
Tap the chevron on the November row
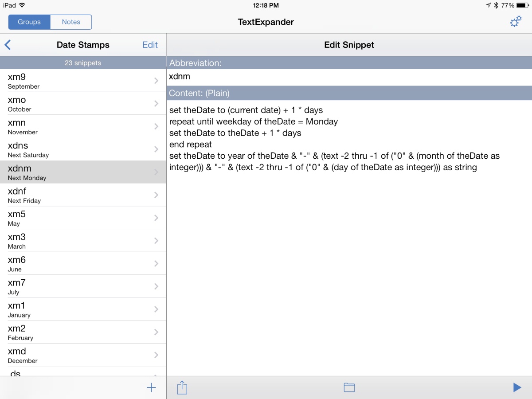pyautogui.click(x=156, y=126)
